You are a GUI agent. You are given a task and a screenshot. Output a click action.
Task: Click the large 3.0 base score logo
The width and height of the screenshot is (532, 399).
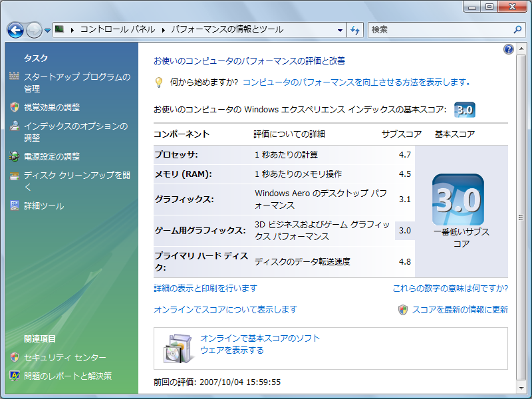(x=458, y=199)
